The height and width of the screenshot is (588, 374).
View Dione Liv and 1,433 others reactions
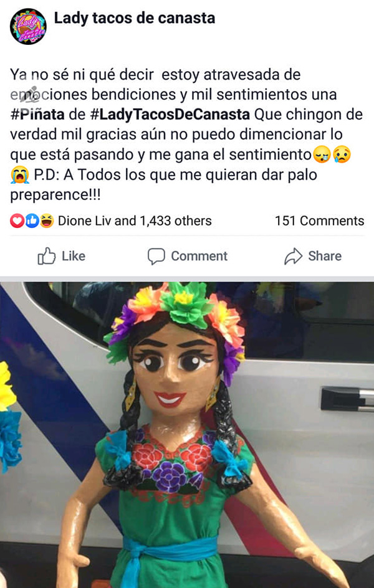[135, 221]
